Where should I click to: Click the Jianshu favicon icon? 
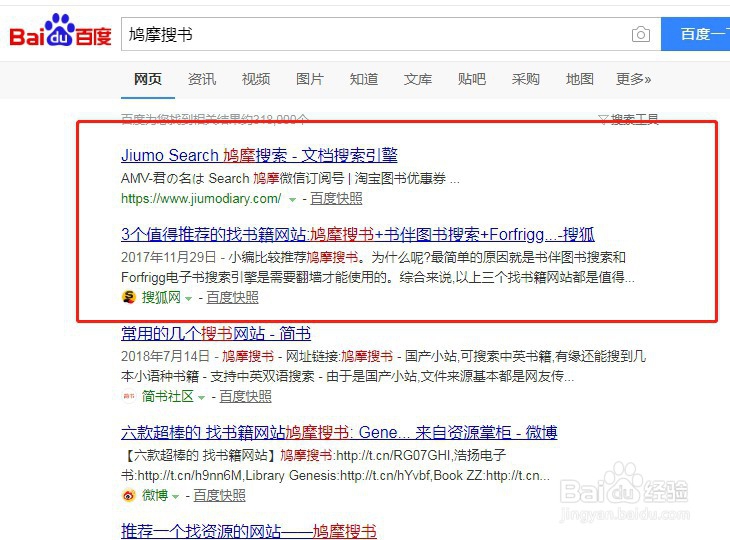[x=128, y=396]
